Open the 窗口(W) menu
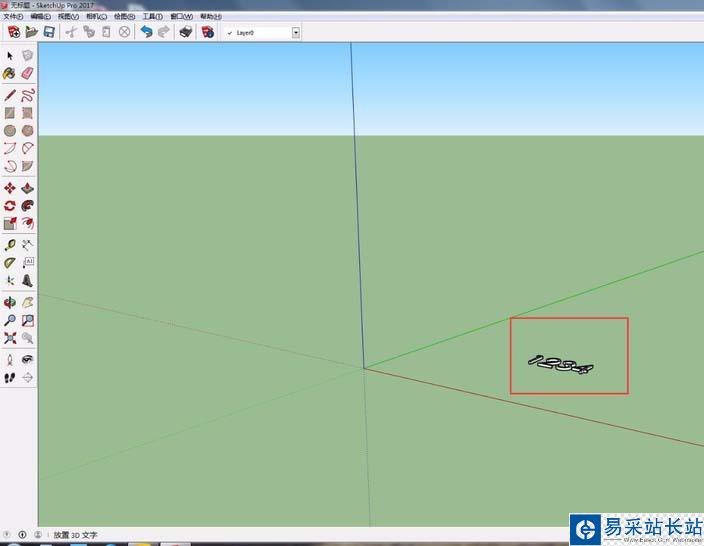704x546 pixels. (x=181, y=17)
